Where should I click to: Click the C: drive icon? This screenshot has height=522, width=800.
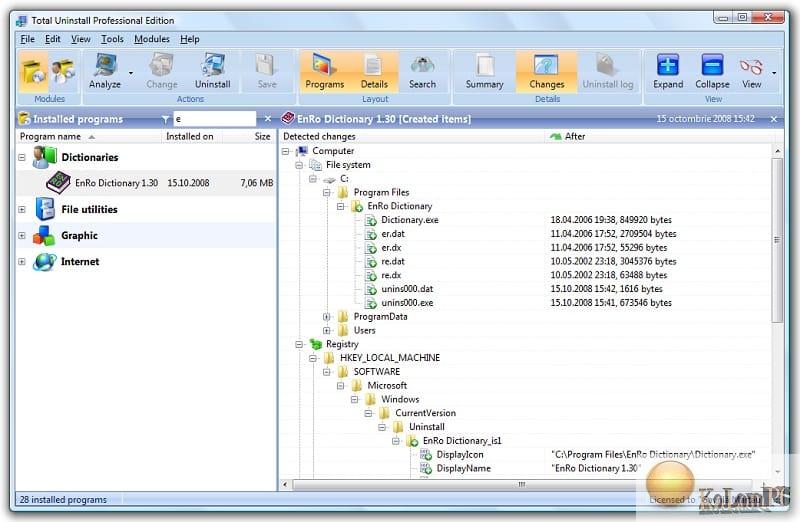click(330, 179)
